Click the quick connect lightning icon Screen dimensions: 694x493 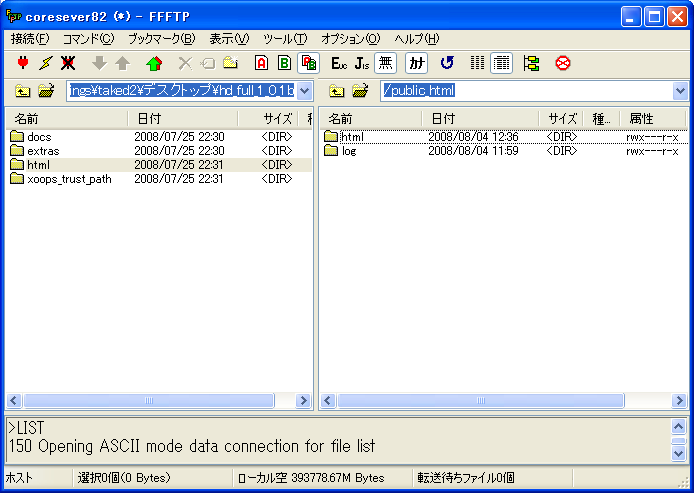point(46,63)
